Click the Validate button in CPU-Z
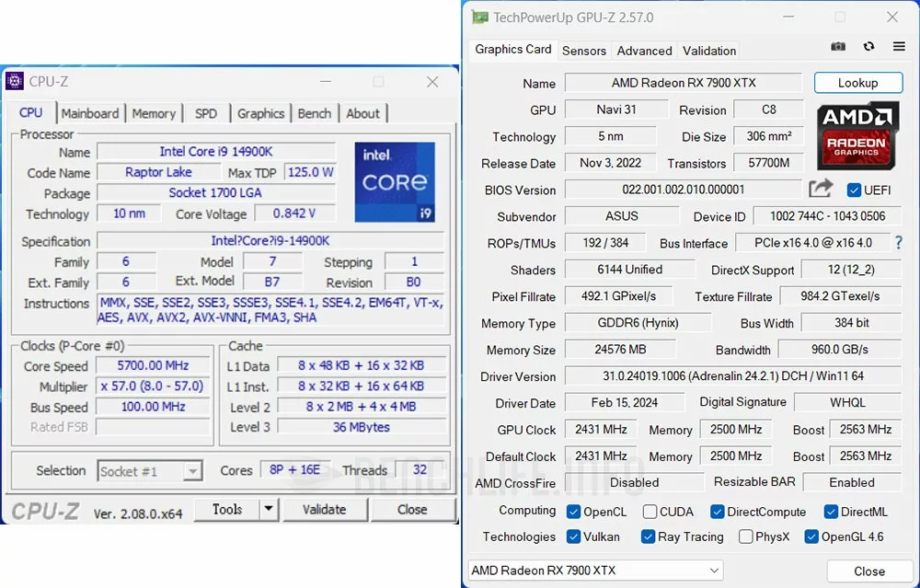The image size is (920, 588). [x=325, y=510]
